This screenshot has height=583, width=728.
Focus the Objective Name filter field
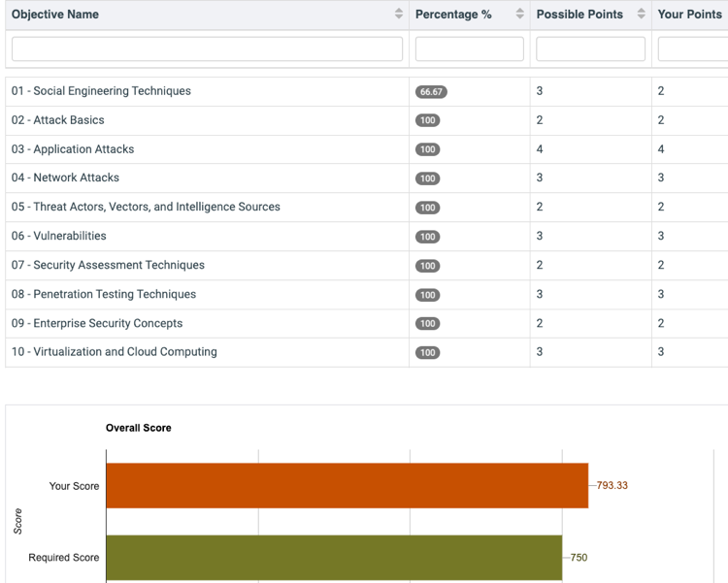click(x=207, y=49)
